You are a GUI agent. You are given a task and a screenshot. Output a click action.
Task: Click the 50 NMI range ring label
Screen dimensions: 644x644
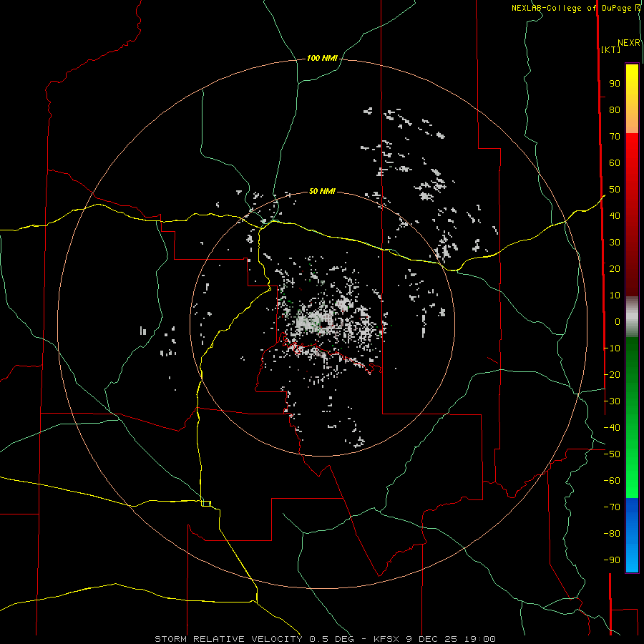click(322, 191)
